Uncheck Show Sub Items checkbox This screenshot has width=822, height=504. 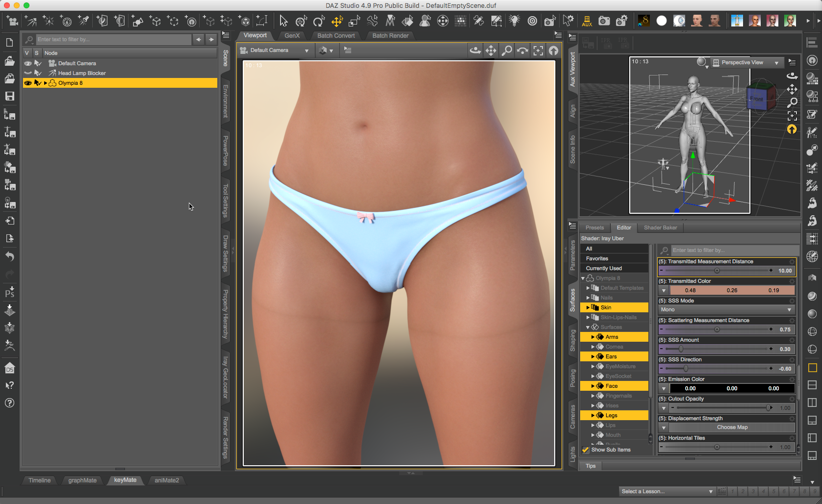click(x=585, y=450)
